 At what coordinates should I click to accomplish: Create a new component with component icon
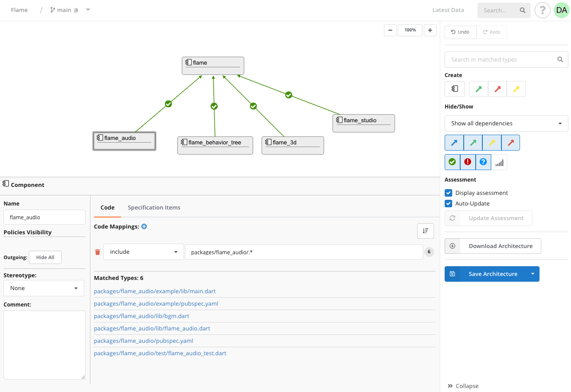(455, 89)
